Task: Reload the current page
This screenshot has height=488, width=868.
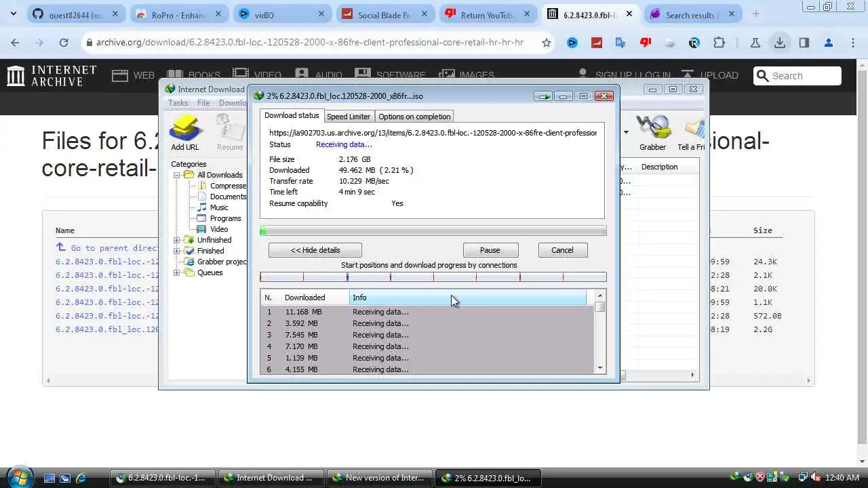Action: (x=63, y=43)
